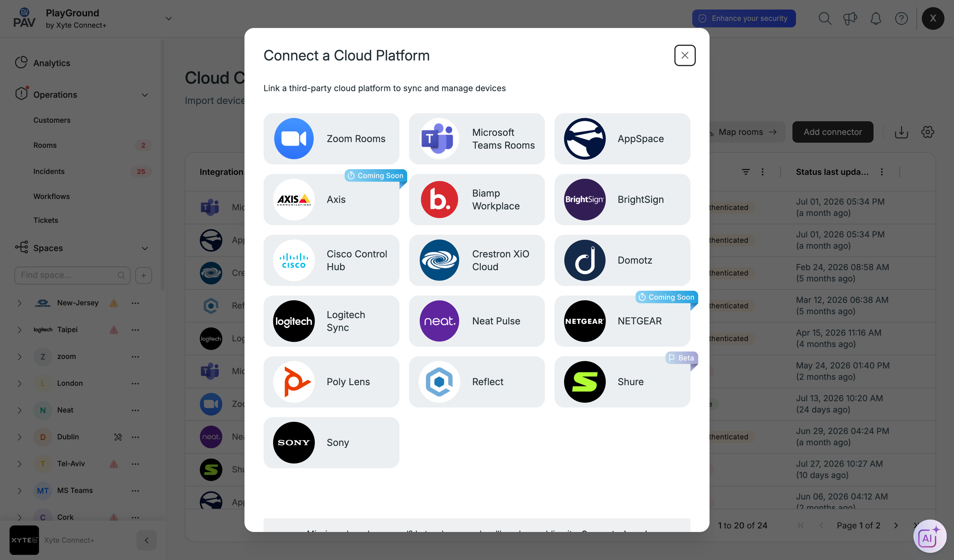Select Cisco Control Hub platform
This screenshot has height=560, width=954.
tap(331, 260)
